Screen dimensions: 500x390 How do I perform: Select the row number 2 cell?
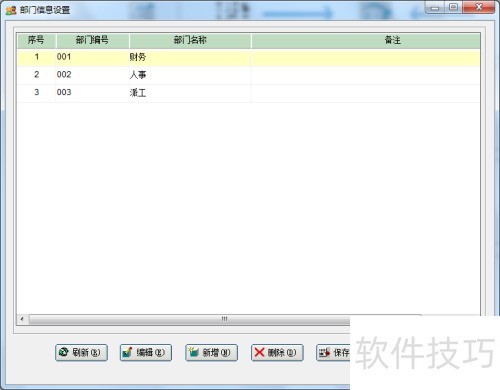[36, 75]
